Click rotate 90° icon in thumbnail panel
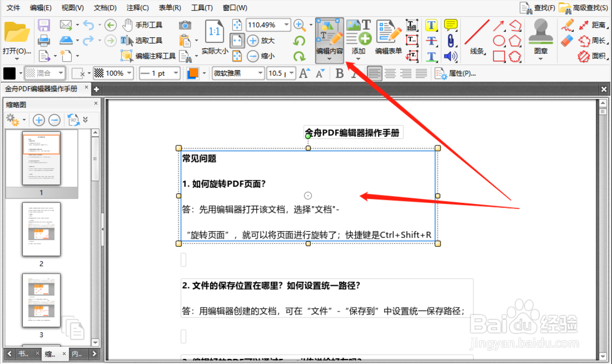Image resolution: width=612 pixels, height=364 pixels. point(73,120)
